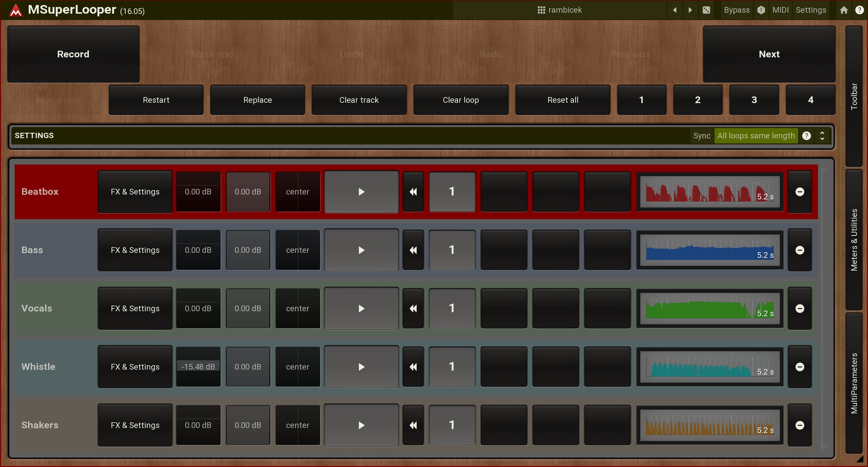
Task: Select loop 1 on Shakers track
Action: (452, 425)
